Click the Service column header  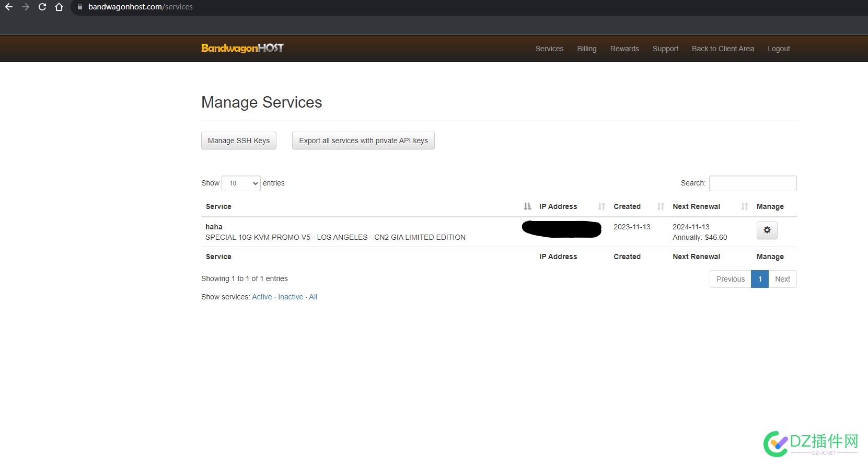click(218, 206)
